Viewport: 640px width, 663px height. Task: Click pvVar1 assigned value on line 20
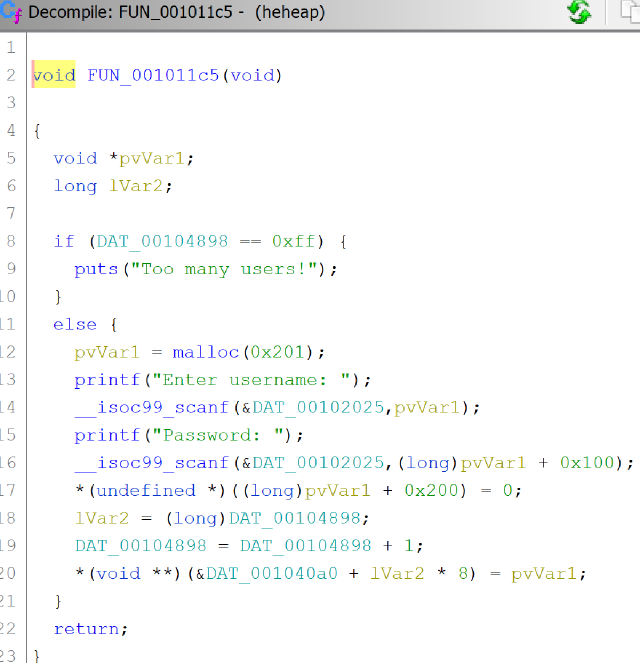tap(544, 574)
